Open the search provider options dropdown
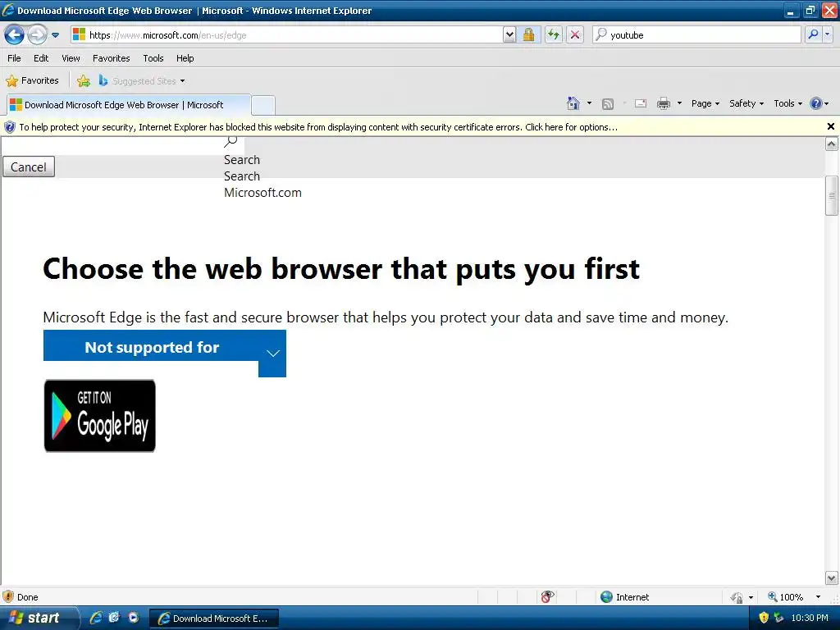The width and height of the screenshot is (840, 630). coord(827,35)
